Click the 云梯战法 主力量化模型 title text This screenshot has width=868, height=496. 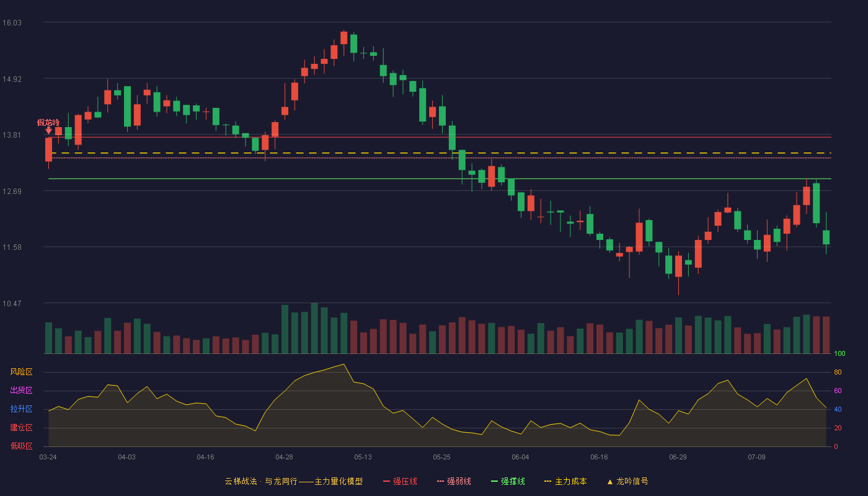click(293, 481)
